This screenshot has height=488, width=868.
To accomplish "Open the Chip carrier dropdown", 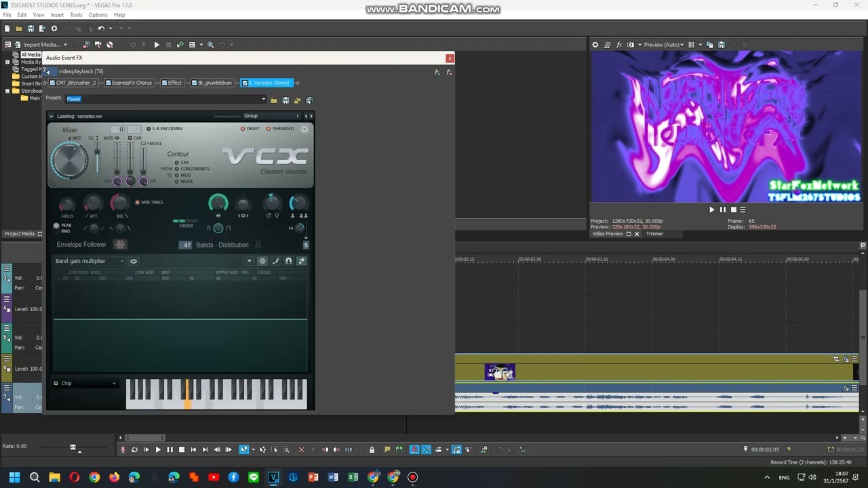I will point(85,384).
